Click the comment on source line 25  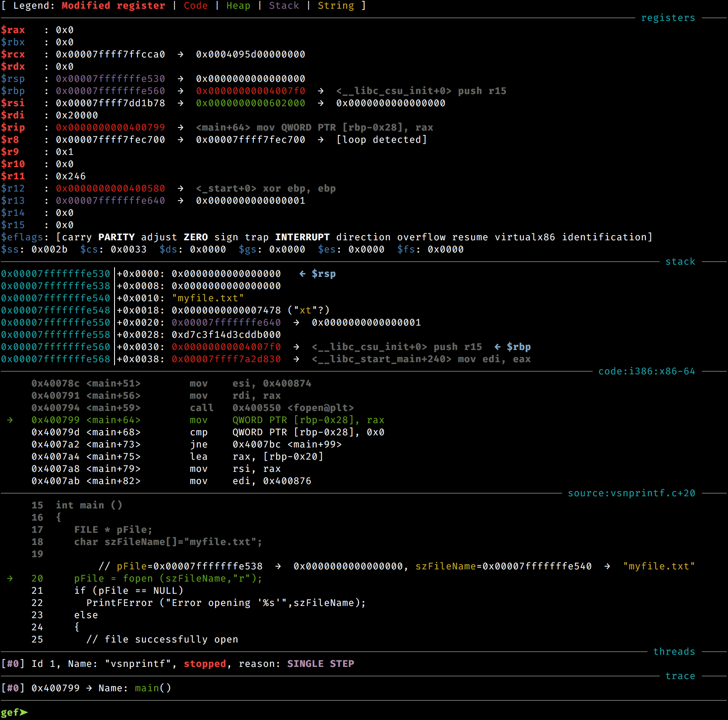(162, 639)
